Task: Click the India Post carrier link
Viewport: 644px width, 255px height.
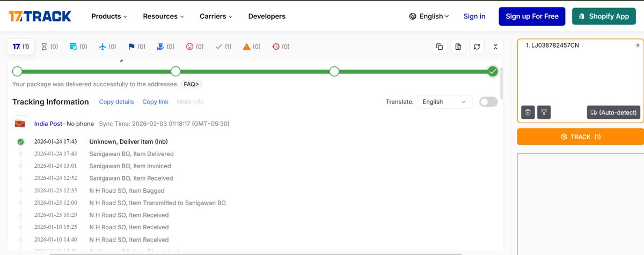Action: [x=48, y=124]
